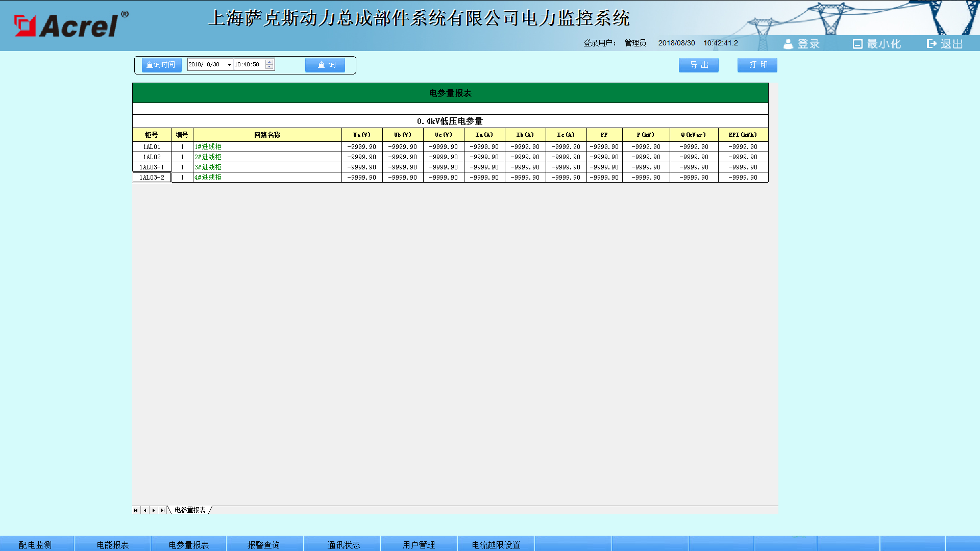
Task: Click the 查询时间 button
Action: (x=161, y=65)
